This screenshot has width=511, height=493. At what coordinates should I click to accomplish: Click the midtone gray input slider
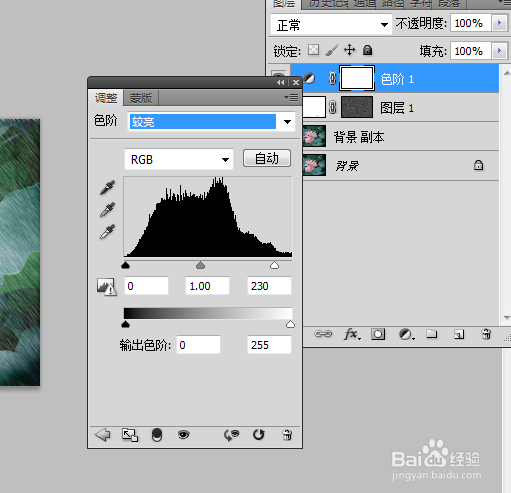pos(200,265)
